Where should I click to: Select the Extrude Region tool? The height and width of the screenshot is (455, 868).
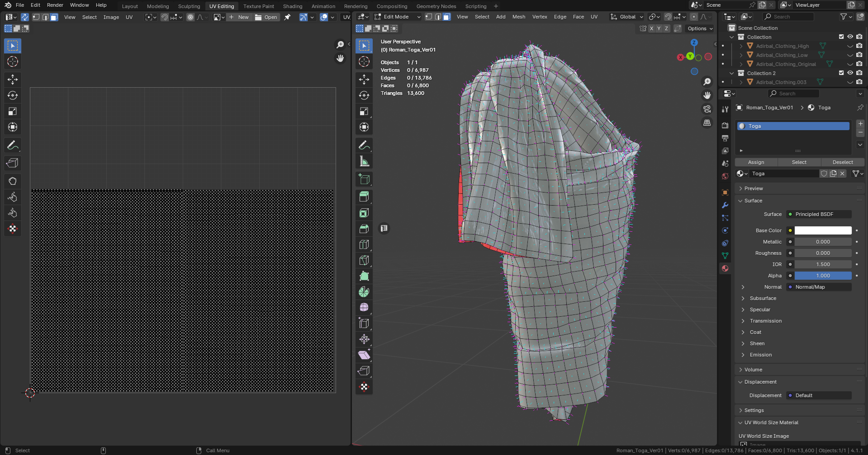tap(364, 197)
